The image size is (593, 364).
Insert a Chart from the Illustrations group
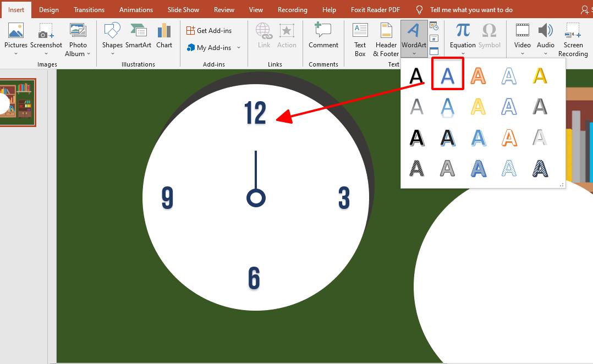click(x=164, y=36)
